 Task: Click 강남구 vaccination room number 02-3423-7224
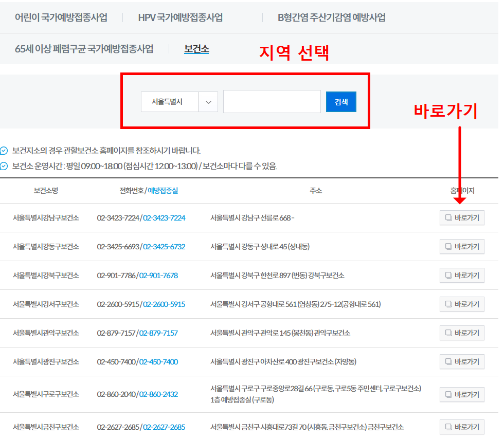pyautogui.click(x=164, y=218)
